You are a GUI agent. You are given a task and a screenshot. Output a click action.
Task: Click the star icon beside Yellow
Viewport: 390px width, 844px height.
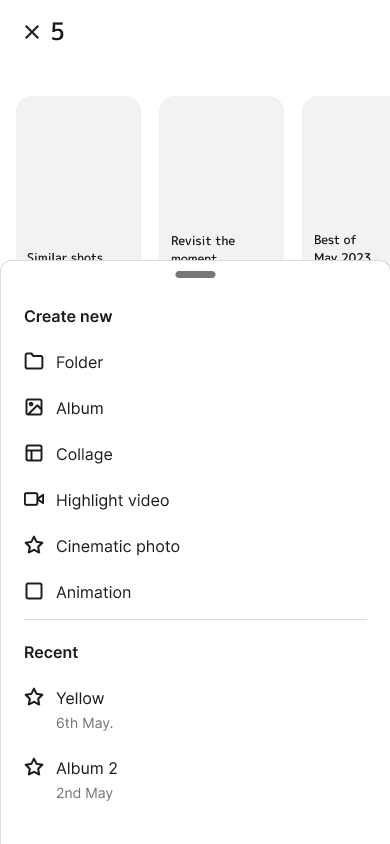(x=34, y=697)
